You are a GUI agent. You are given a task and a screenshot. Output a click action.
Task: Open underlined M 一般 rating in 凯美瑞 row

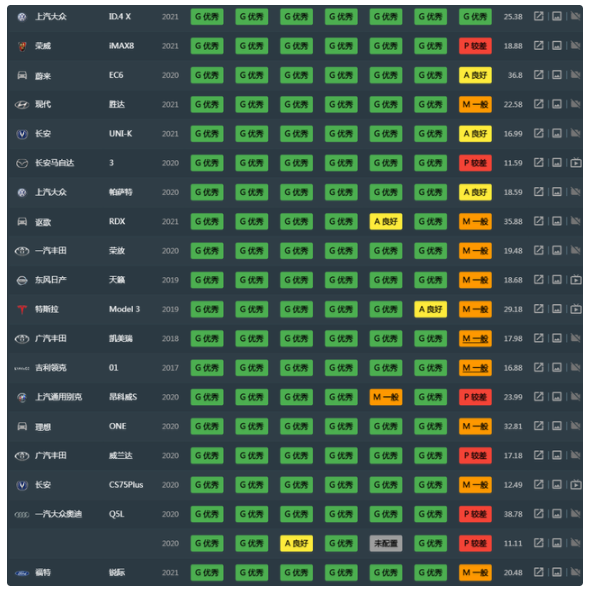coord(475,338)
